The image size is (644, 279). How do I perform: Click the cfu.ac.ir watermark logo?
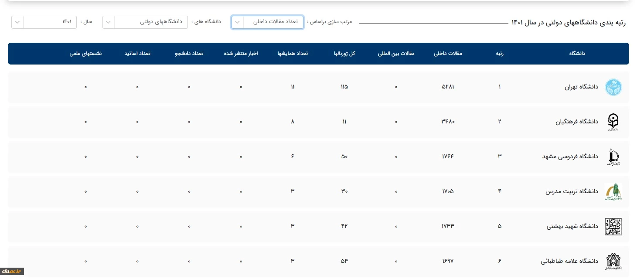(x=12, y=272)
